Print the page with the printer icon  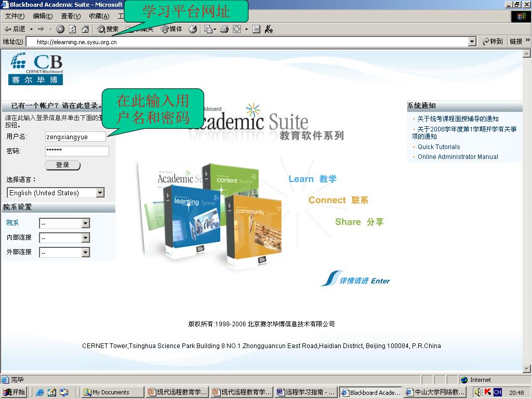(224, 29)
